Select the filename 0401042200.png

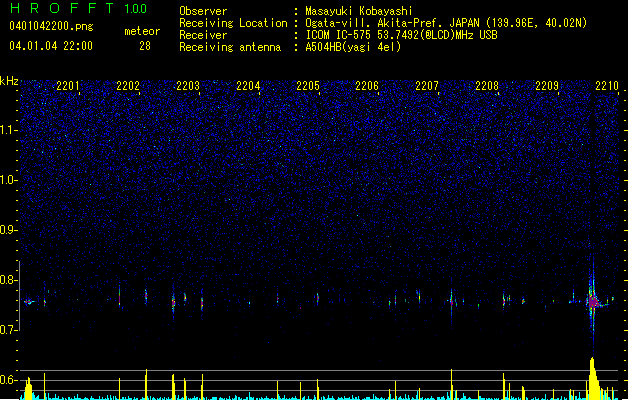pos(51,26)
